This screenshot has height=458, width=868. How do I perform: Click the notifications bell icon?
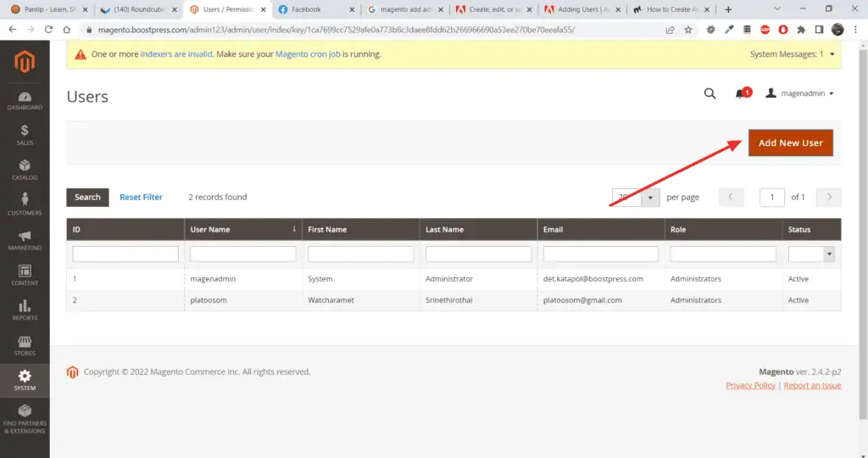coord(740,93)
